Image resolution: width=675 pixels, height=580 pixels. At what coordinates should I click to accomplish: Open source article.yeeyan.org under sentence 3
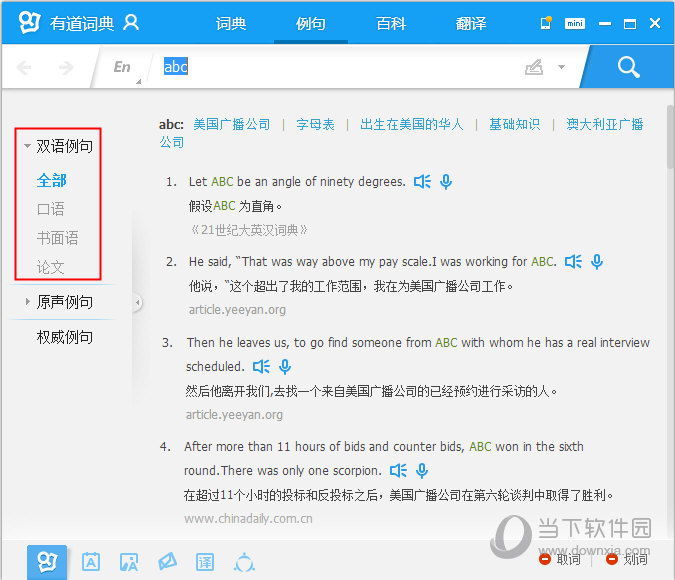(x=234, y=415)
